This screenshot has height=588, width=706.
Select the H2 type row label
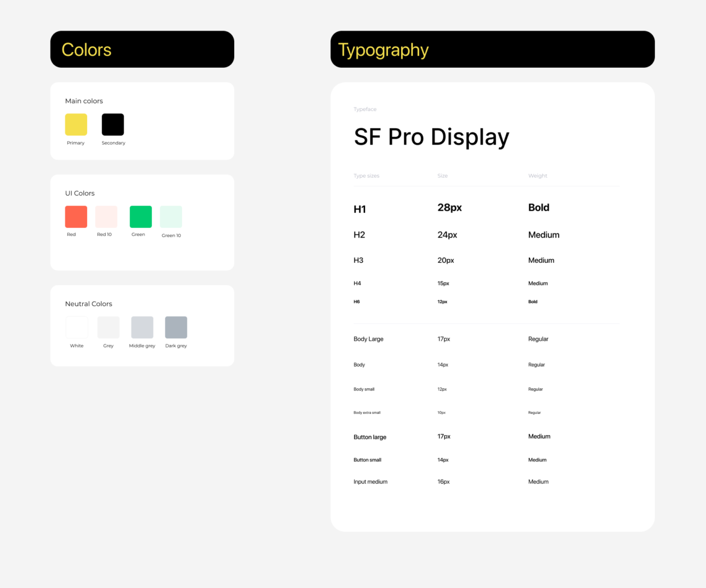coord(359,235)
